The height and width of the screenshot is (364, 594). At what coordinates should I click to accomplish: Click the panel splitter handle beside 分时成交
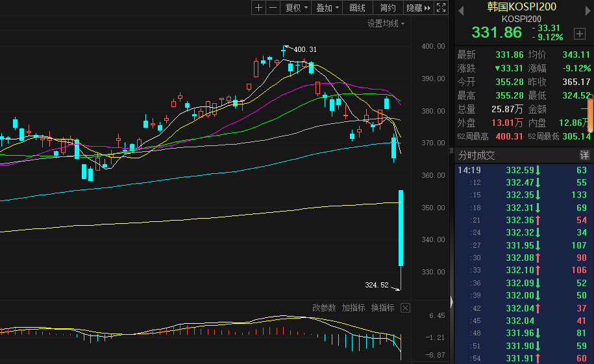click(451, 151)
